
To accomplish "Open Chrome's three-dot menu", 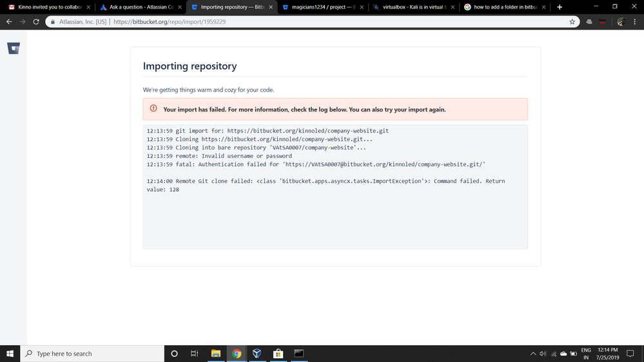I will point(635,22).
